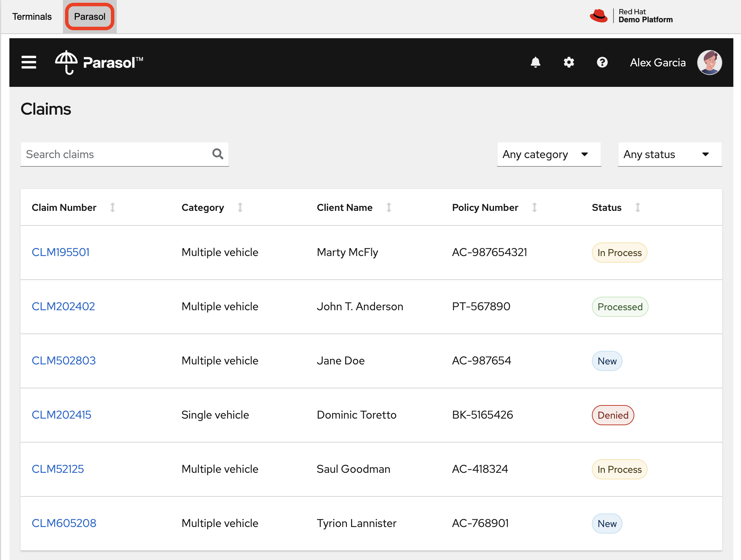
Task: Click the Status column header
Action: [x=606, y=207]
